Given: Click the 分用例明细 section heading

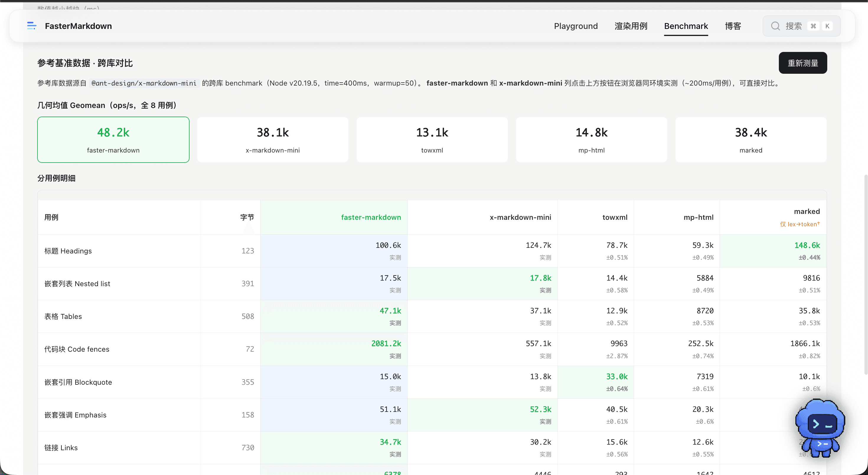Looking at the screenshot, I should pyautogui.click(x=56, y=178).
